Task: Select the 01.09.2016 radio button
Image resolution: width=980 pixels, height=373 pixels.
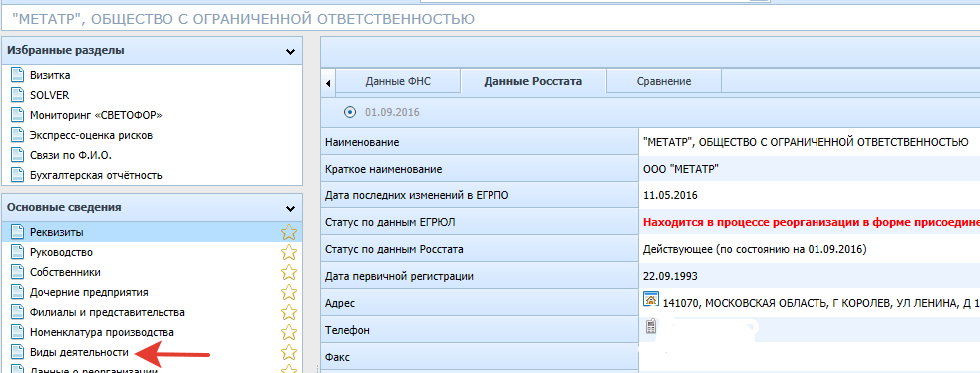Action: coord(350,113)
